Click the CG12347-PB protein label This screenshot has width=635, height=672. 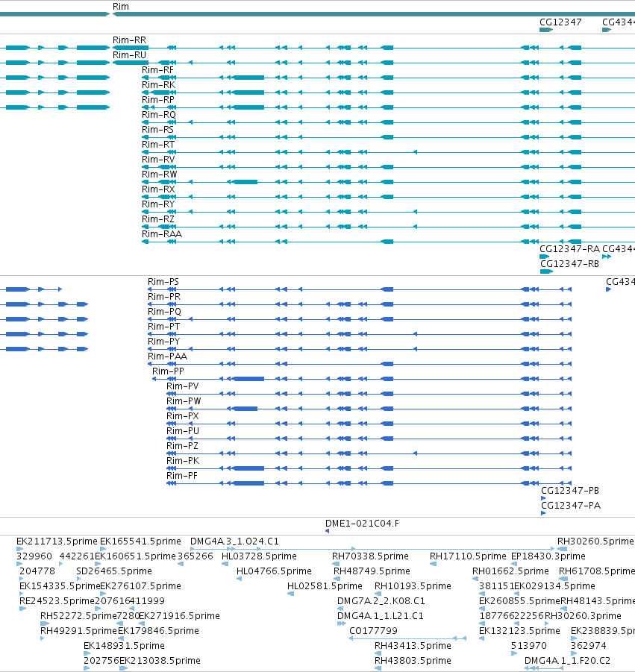click(x=570, y=491)
